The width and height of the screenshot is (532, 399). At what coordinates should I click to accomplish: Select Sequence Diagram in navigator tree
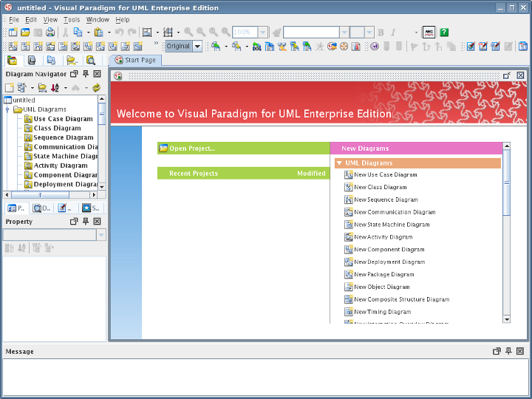[64, 137]
